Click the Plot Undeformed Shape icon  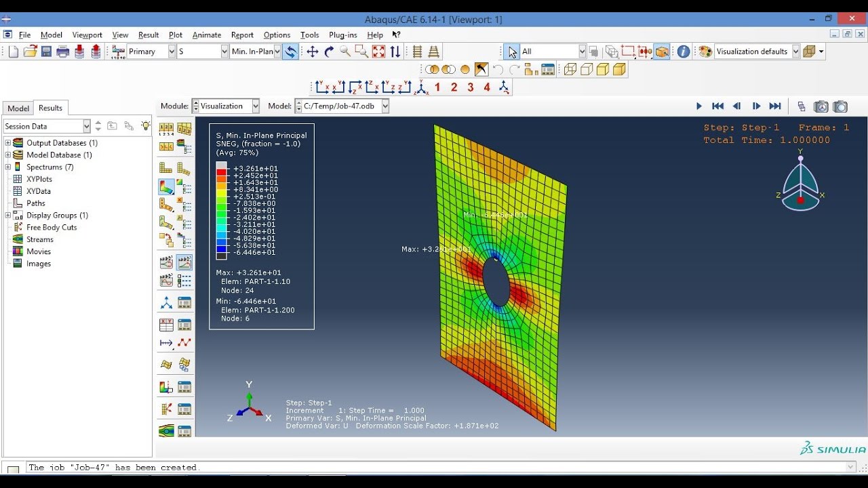(166, 168)
